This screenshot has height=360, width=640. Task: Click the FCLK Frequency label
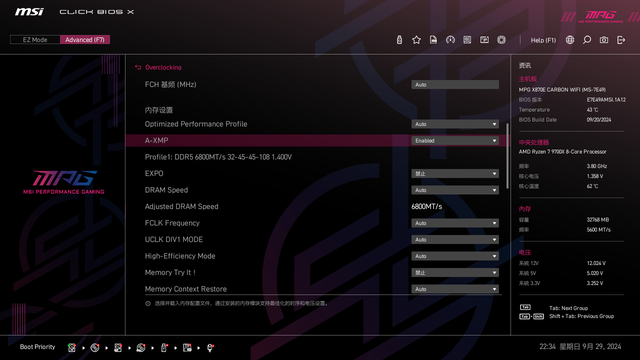pos(172,223)
